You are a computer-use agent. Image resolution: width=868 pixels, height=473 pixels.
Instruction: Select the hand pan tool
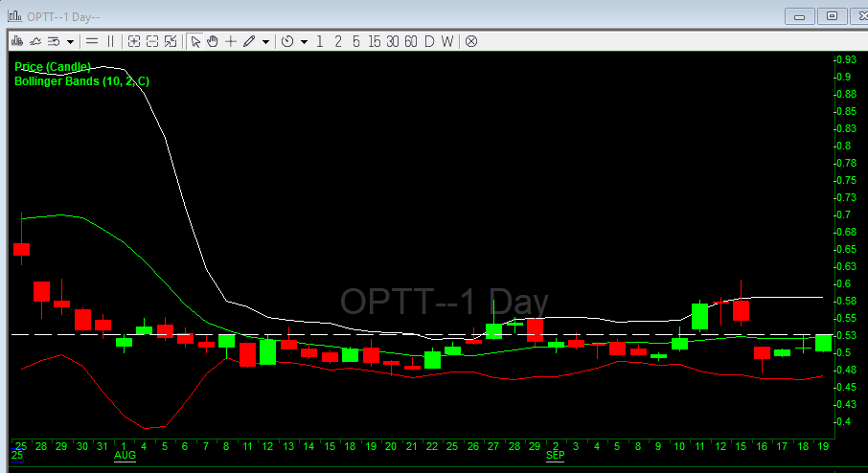213,41
